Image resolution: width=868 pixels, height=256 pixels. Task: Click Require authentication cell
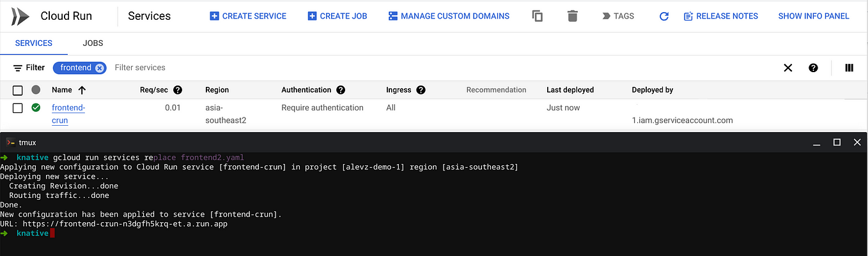pyautogui.click(x=322, y=108)
